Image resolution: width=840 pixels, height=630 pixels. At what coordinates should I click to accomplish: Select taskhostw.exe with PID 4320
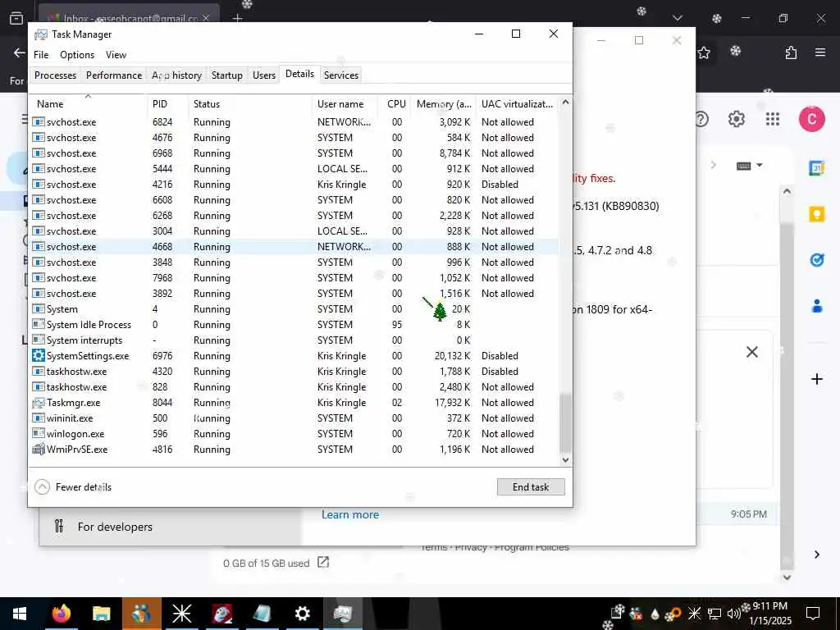click(x=294, y=372)
